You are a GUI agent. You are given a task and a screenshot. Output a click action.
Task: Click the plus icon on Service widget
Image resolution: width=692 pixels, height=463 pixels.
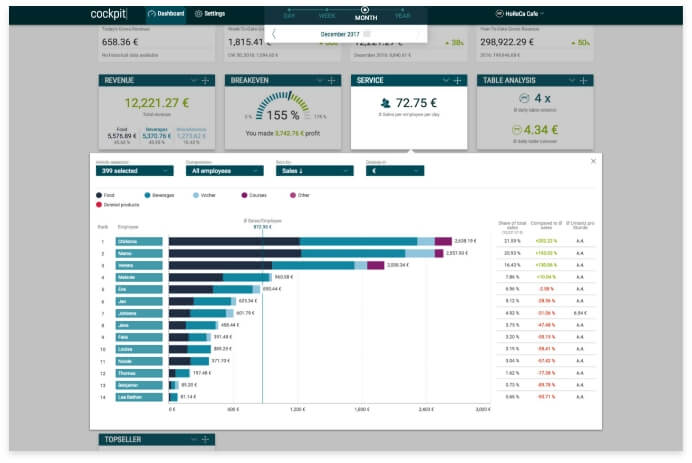[458, 80]
